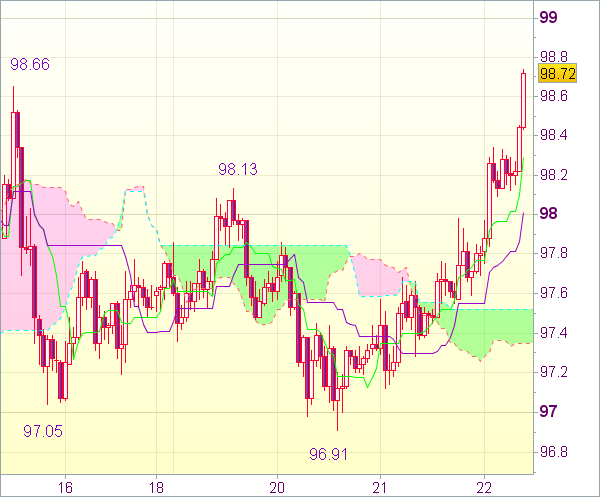Click the latest tall candlestick near 98.72

click(x=523, y=100)
